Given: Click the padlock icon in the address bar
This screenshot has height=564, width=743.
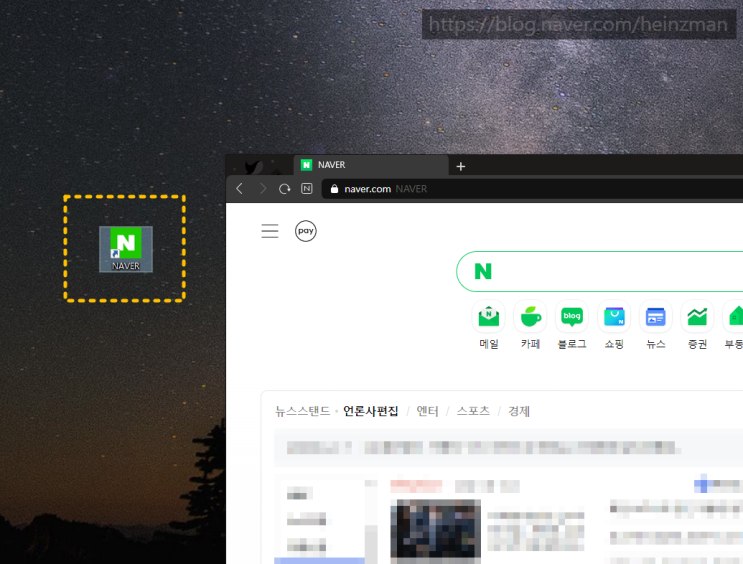Looking at the screenshot, I should 334,189.
